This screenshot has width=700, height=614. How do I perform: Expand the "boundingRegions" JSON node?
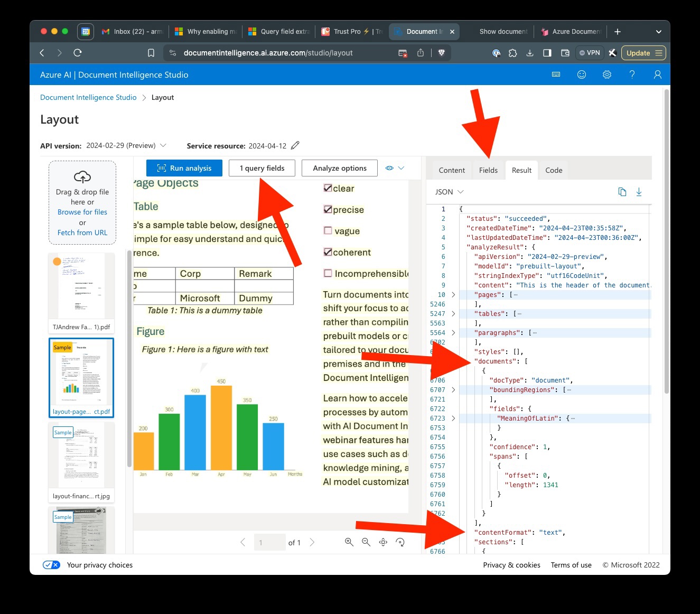point(453,390)
